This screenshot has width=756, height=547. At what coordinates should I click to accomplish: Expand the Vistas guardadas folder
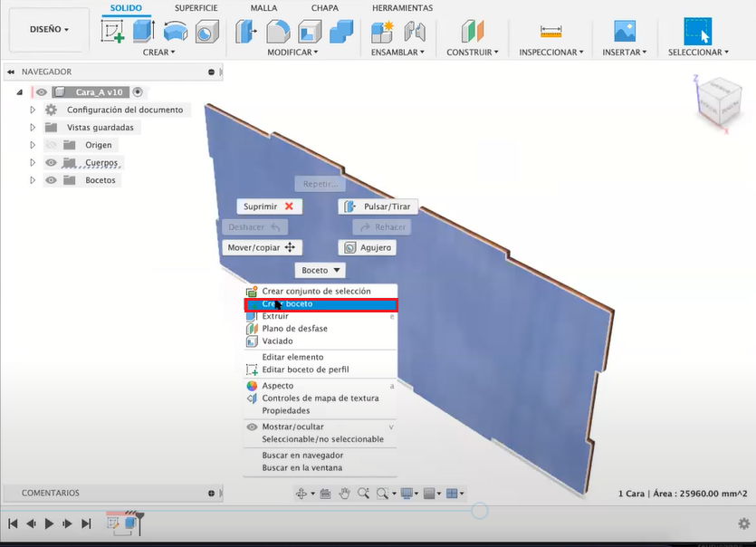click(x=33, y=128)
